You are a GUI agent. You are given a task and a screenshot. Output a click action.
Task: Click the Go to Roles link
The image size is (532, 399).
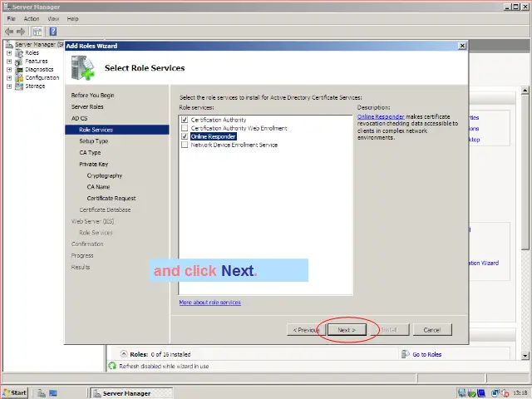tap(427, 354)
